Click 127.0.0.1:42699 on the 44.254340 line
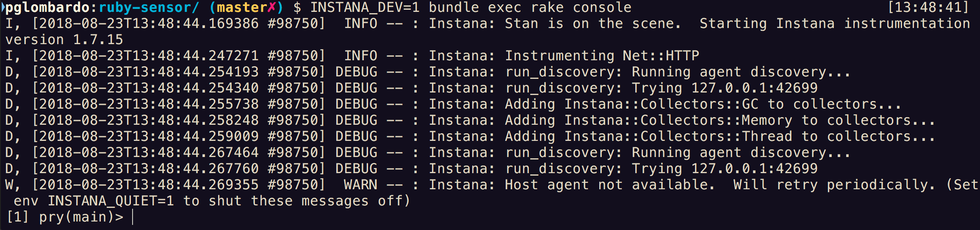Viewport: 980px width, 230px height. [x=754, y=88]
